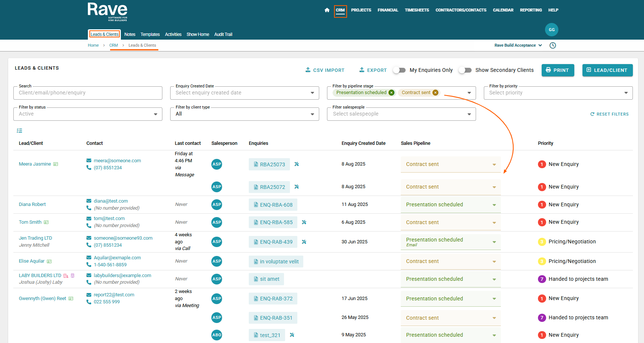
Task: Click the phone icon for Meera Jasmine
Action: tap(89, 167)
